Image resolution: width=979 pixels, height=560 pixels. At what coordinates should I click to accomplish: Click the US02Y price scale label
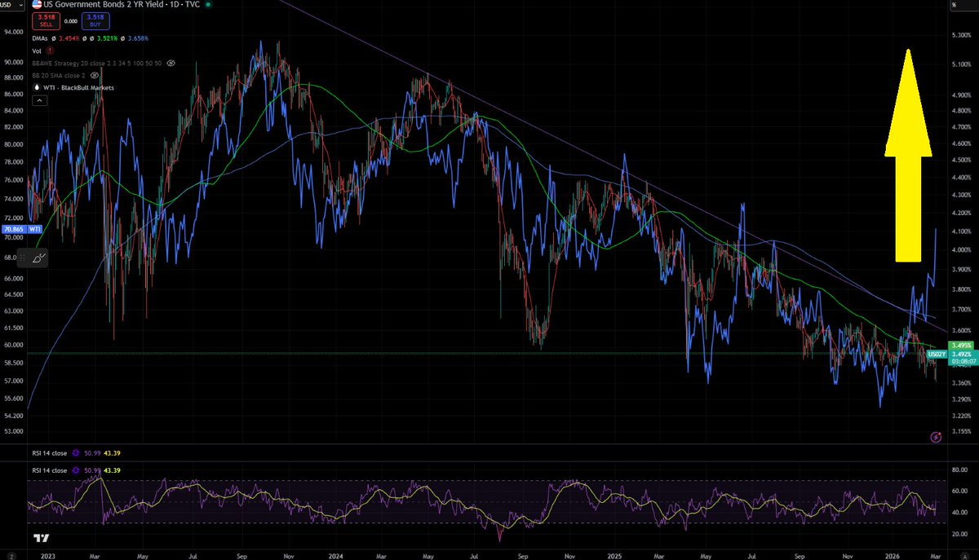(937, 355)
